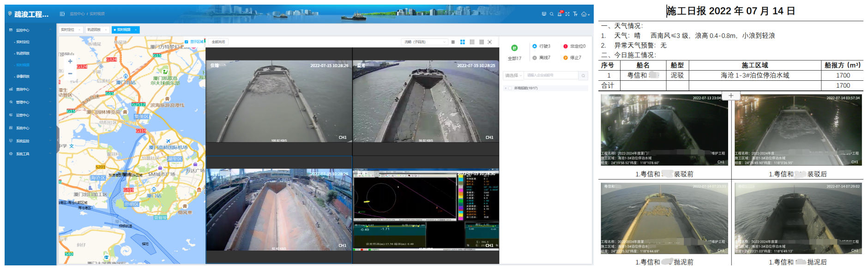This screenshot has height=270, width=868.
Task: Toggle the 显示区域 checkbox on map
Action: tap(187, 42)
